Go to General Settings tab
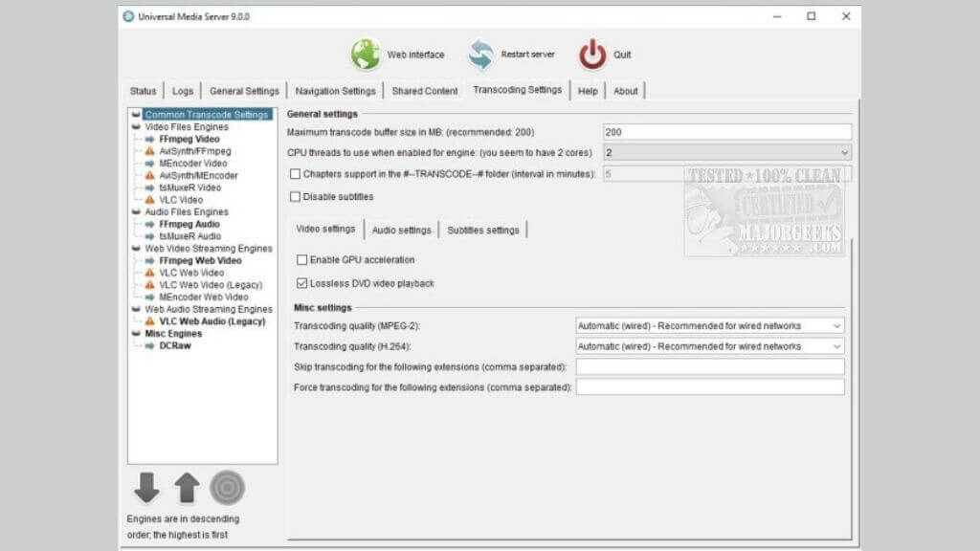980x551 pixels. (244, 91)
